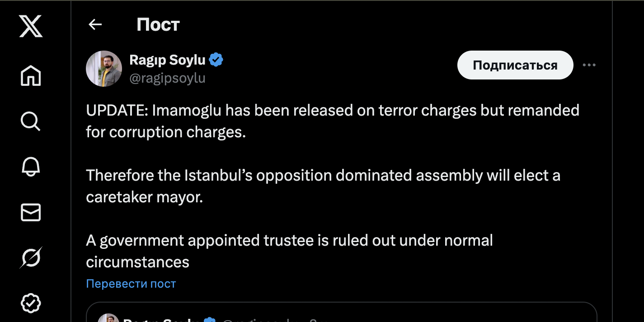Go to the Home feed icon
Viewport: 644px width, 322px height.
click(x=31, y=75)
